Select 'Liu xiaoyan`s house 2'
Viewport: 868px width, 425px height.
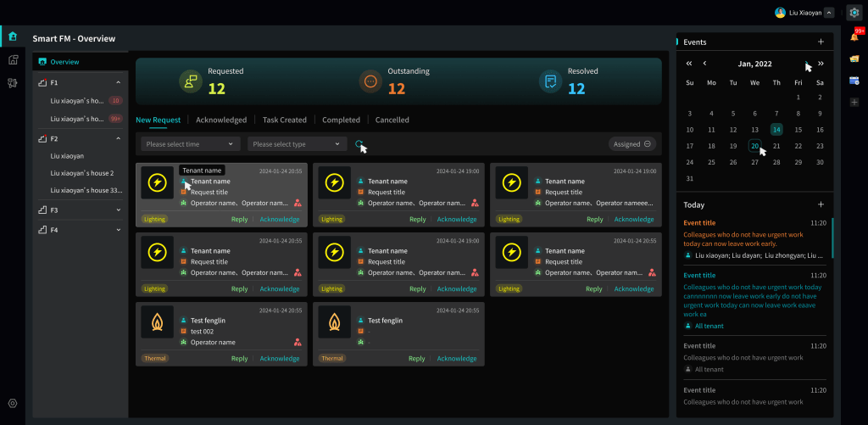81,173
